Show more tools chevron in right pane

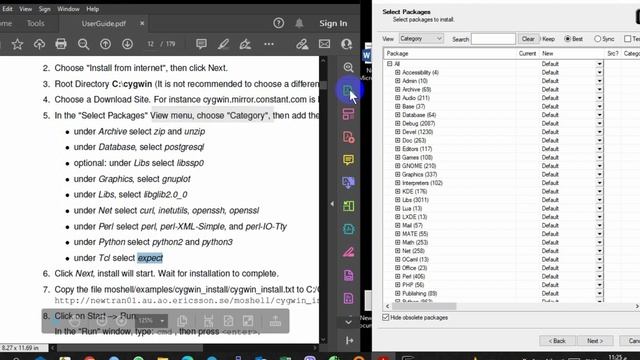348,322
